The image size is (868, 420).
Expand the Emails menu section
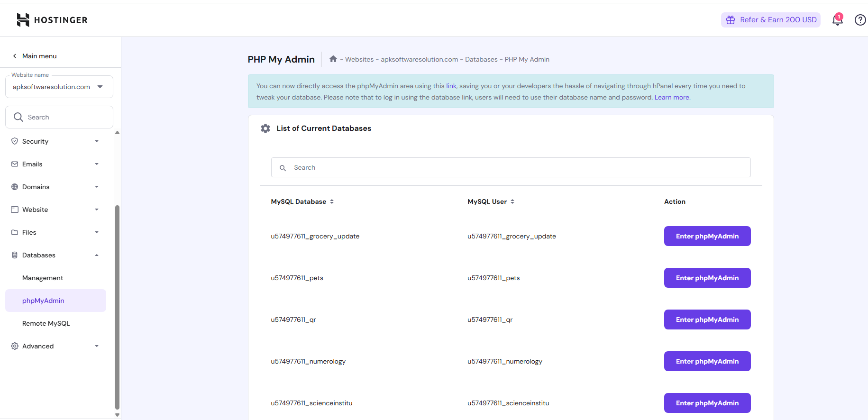coord(97,164)
